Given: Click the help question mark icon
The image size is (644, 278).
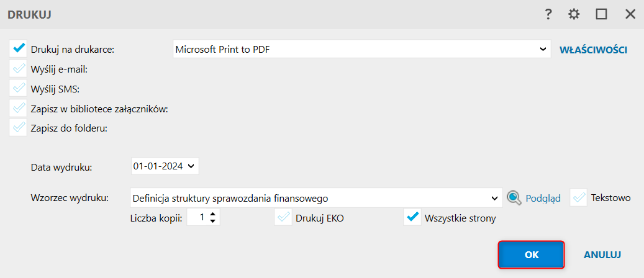Looking at the screenshot, I should (548, 14).
